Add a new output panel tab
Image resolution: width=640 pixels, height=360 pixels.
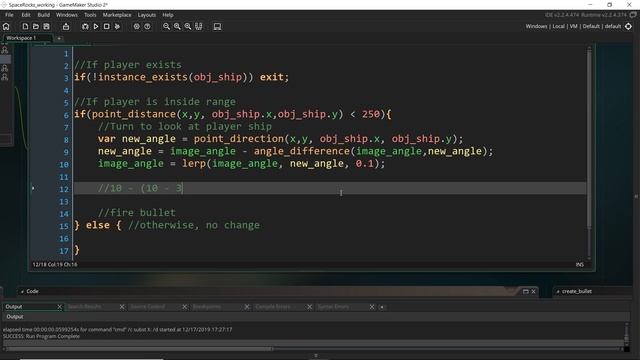coord(382,307)
